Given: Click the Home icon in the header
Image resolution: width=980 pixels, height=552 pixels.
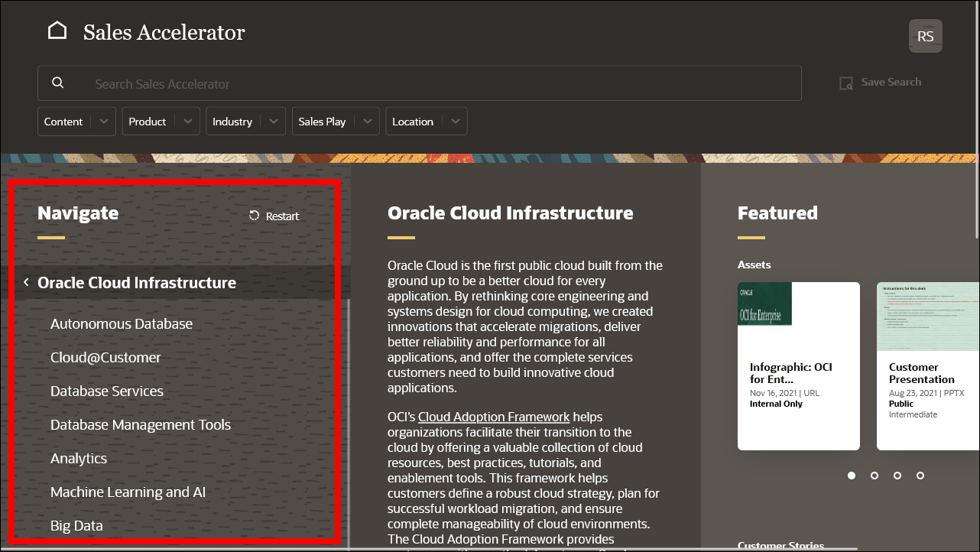Looking at the screenshot, I should click(57, 28).
